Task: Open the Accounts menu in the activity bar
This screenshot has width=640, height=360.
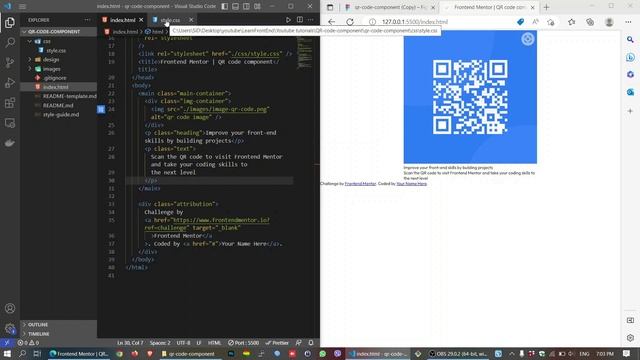Action: (10, 309)
